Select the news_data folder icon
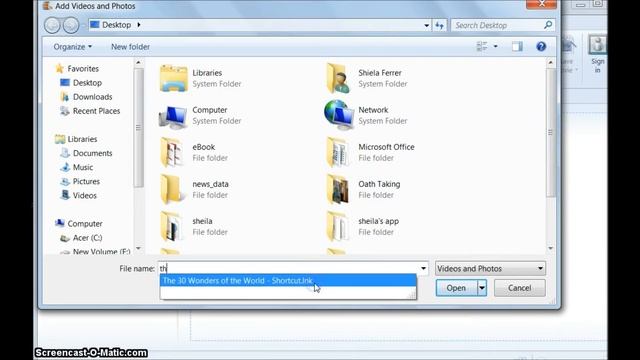The image size is (640, 360). click(171, 189)
